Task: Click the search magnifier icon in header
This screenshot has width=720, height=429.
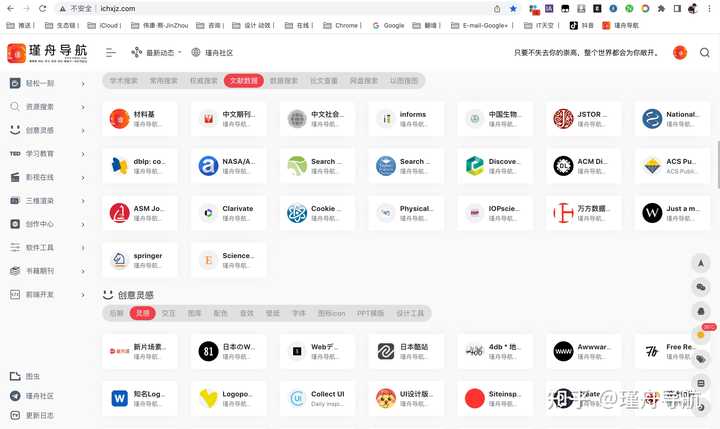Action: [704, 53]
